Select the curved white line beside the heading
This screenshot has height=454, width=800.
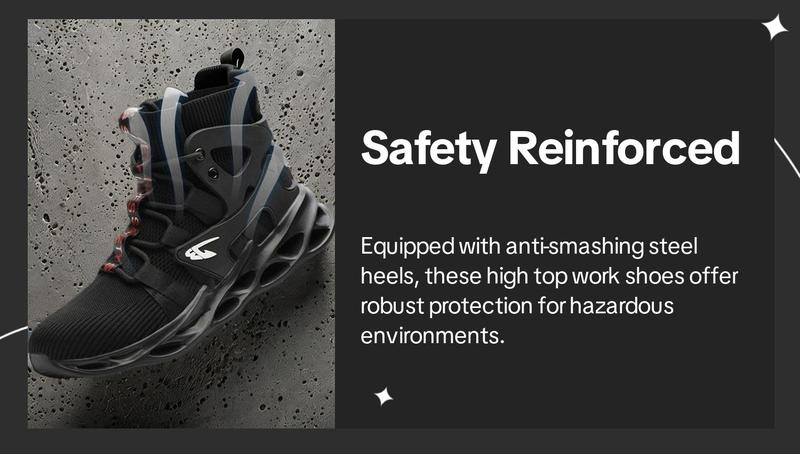coord(787,158)
